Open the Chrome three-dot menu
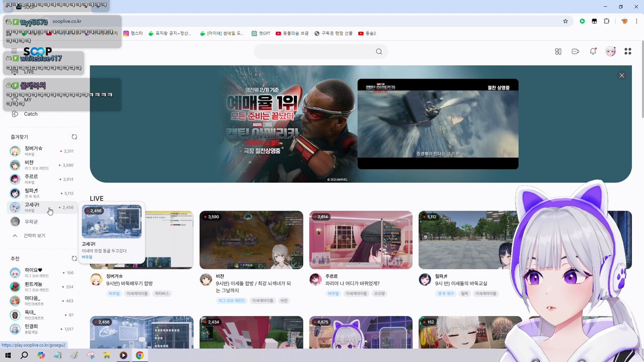The height and width of the screenshot is (362, 644). point(637,21)
